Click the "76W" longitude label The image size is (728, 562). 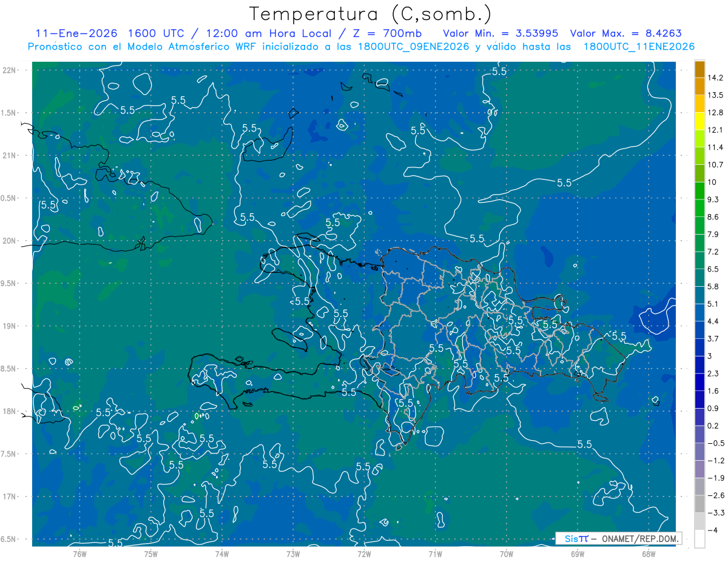[x=79, y=554]
